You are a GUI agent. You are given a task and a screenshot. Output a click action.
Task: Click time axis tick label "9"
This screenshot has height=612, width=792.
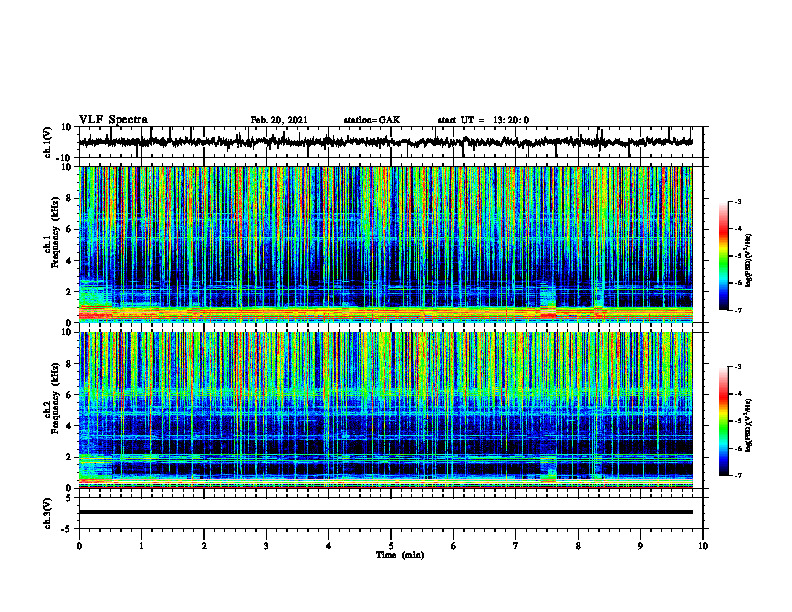pyautogui.click(x=640, y=546)
